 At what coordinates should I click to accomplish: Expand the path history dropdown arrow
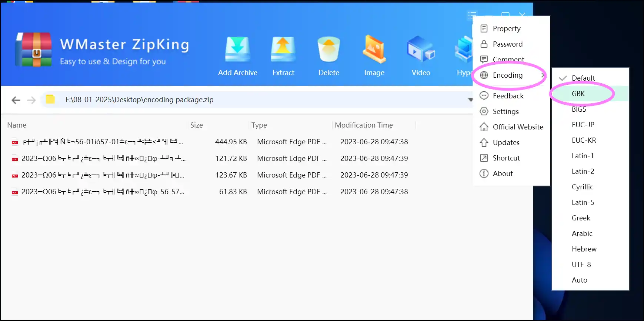tap(470, 100)
